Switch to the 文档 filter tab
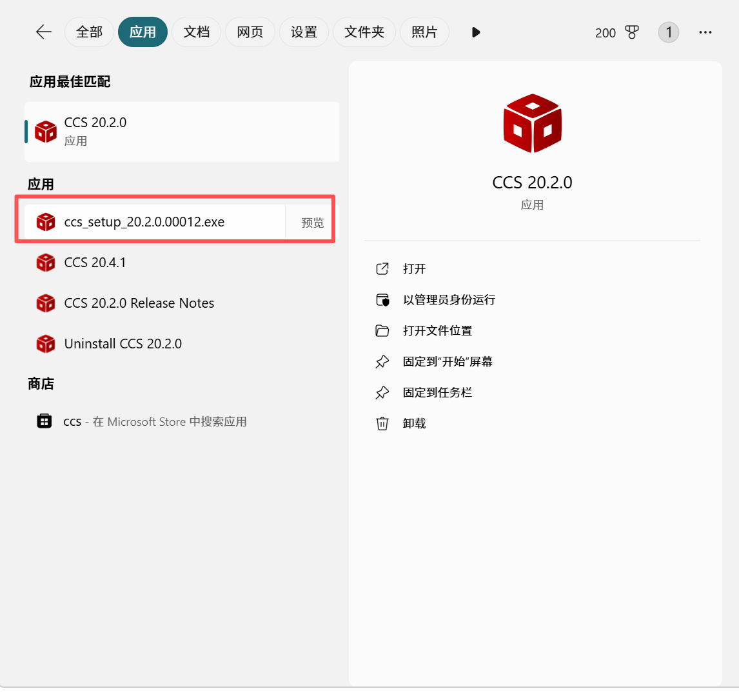739x700 pixels. pyautogui.click(x=196, y=32)
